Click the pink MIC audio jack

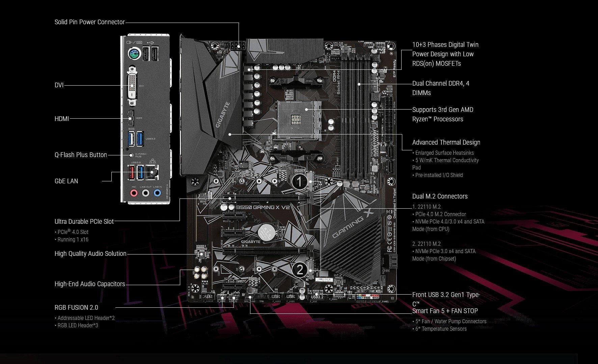pos(134,193)
